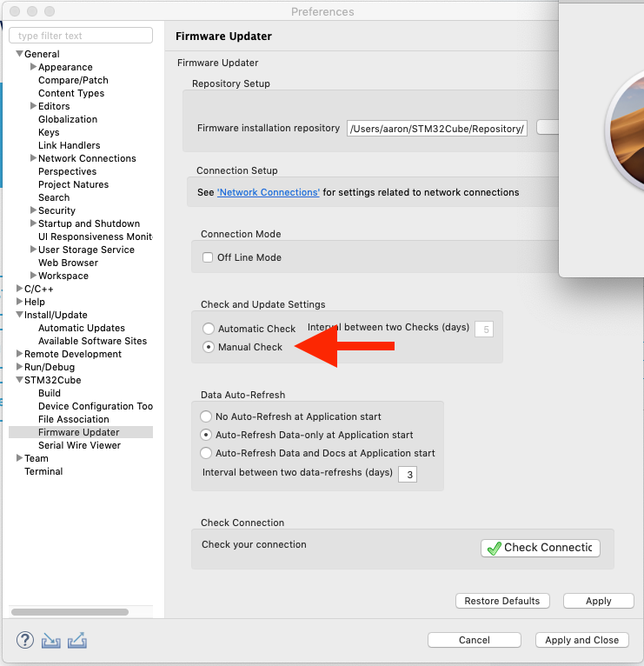Click the type filter text field
The width and height of the screenshot is (644, 666).
(81, 36)
